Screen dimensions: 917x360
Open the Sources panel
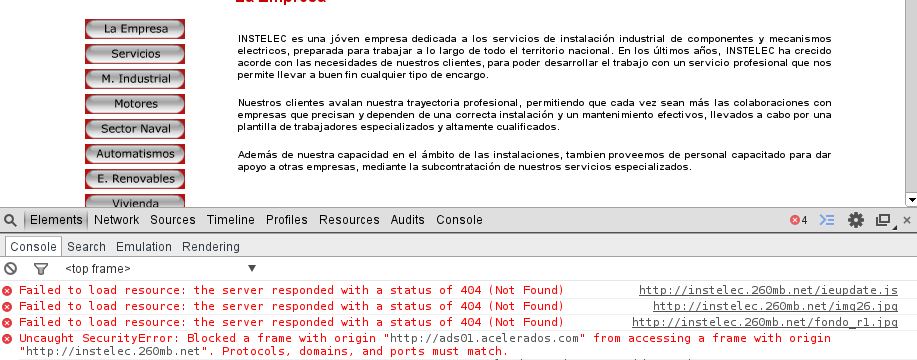pos(173,220)
